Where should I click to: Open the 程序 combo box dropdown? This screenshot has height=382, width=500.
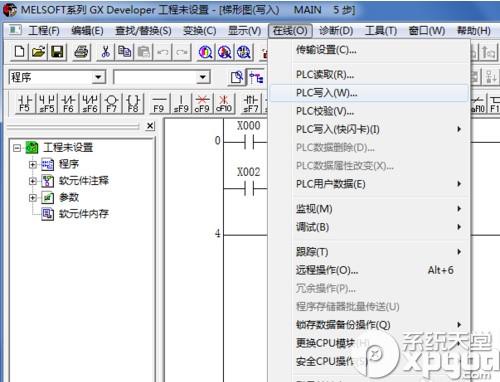98,77
